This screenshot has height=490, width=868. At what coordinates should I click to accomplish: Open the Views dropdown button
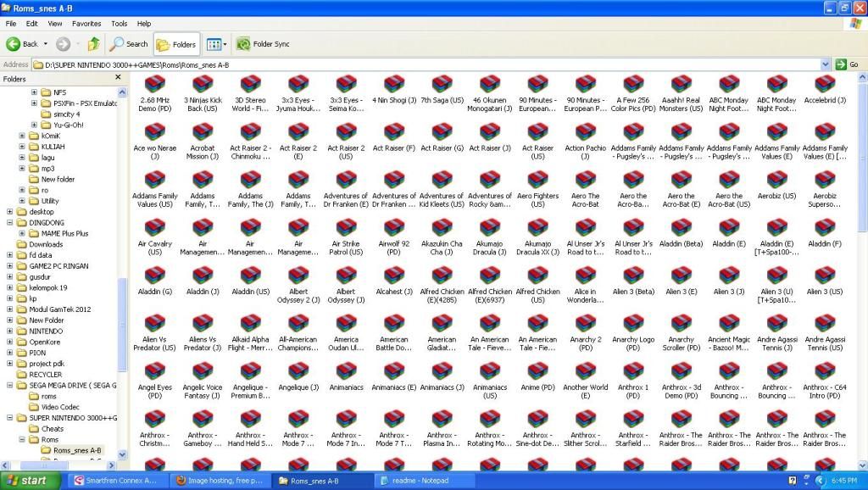(216, 44)
